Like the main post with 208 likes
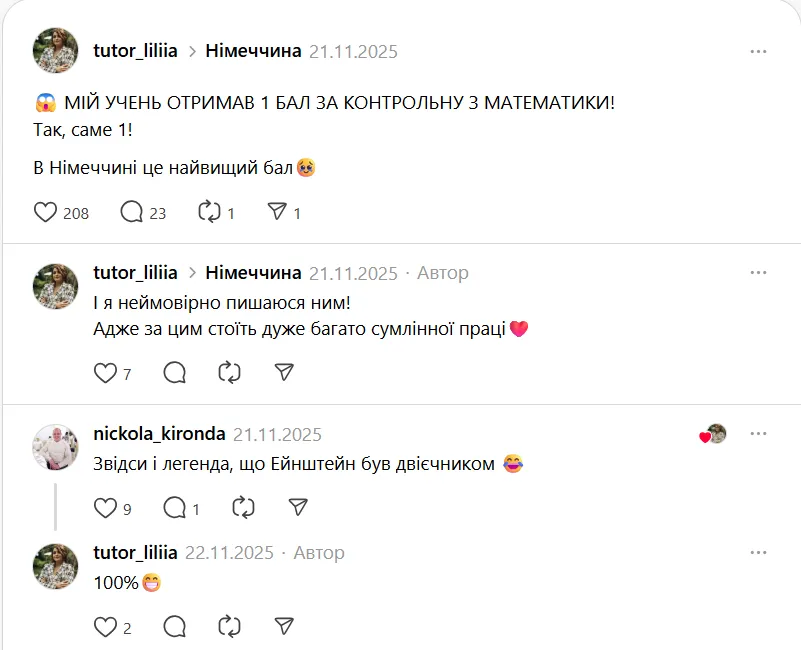This screenshot has height=650, width=801. point(46,212)
